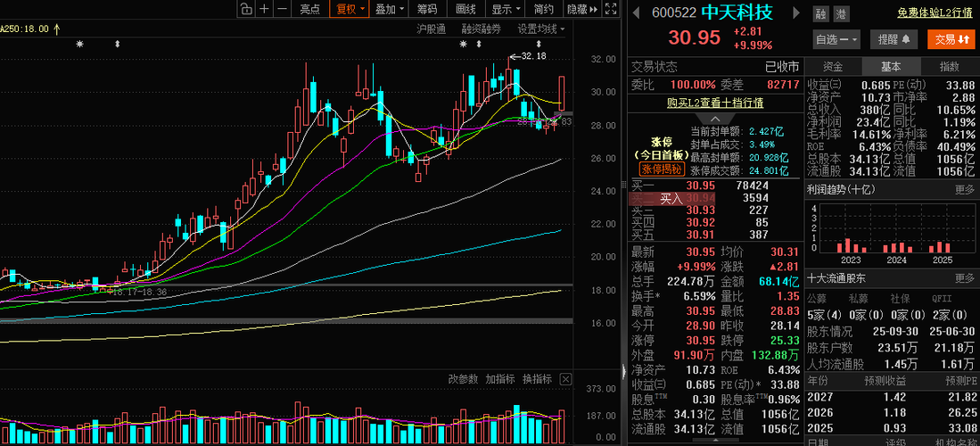Click 买一 volume 78424
980x446 pixels.
[754, 186]
